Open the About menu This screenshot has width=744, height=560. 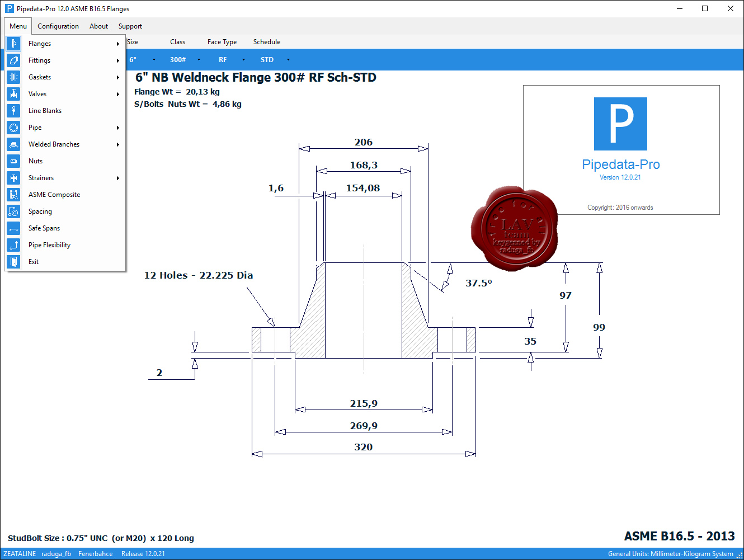pyautogui.click(x=98, y=26)
